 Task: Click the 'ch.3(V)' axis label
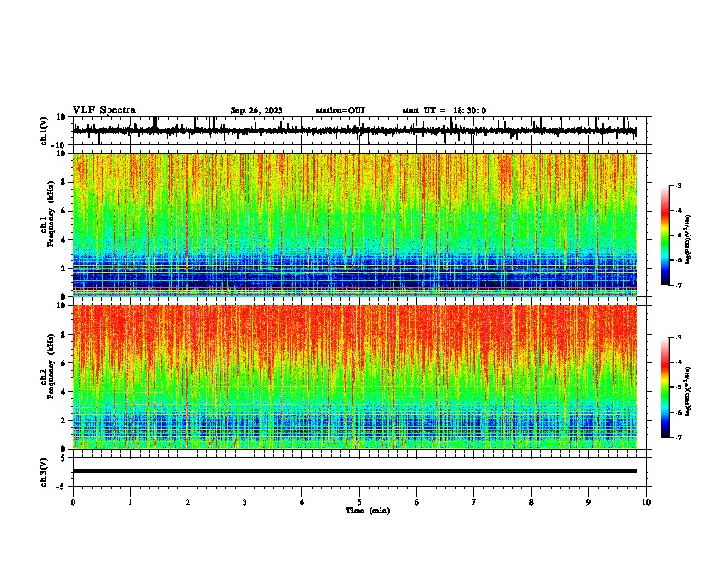(44, 472)
